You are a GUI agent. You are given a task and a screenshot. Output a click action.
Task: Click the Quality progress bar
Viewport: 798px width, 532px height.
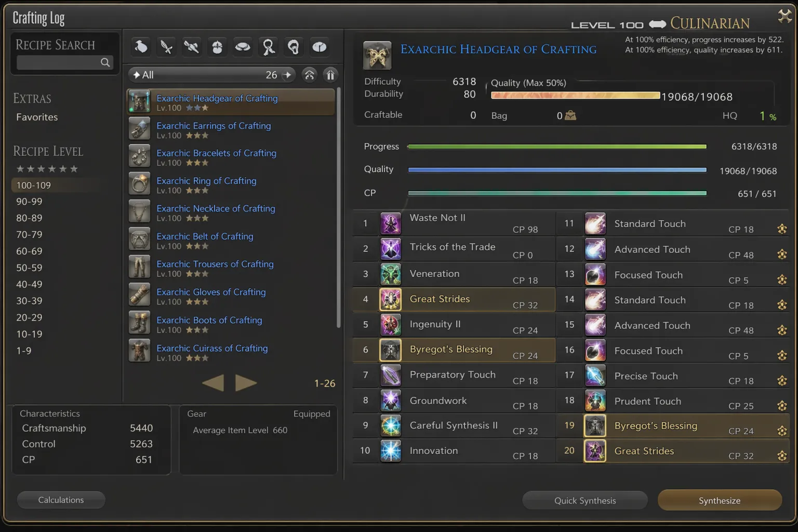tap(557, 169)
